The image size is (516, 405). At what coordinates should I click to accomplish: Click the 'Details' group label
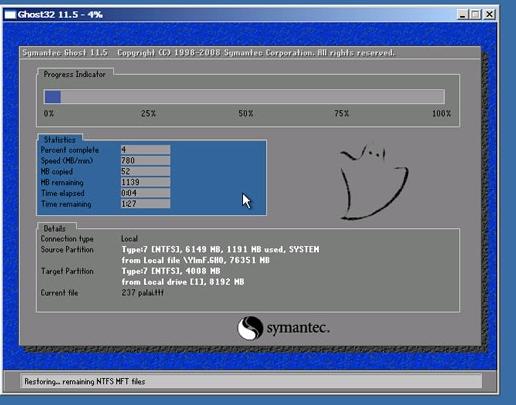(54, 229)
